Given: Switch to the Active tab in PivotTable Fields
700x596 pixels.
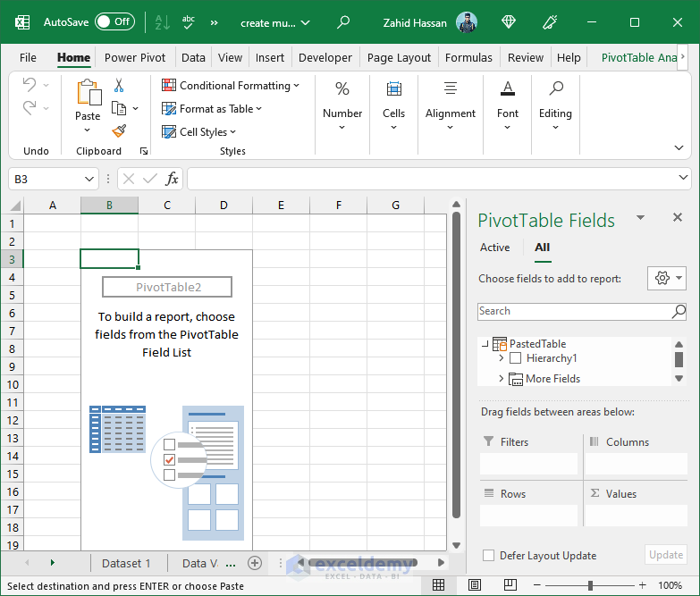Looking at the screenshot, I should tap(494, 248).
